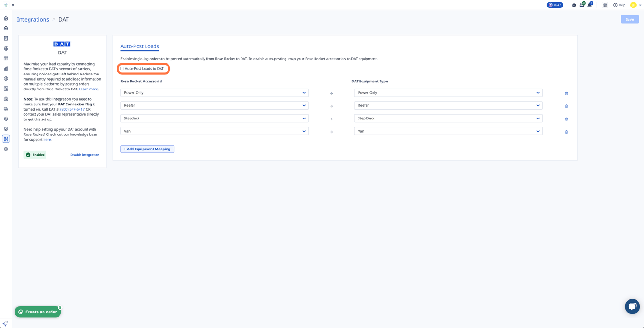Viewport: 644px width, 328px height.
Task: Open the Power Only accessorial dropdown
Action: (x=214, y=92)
